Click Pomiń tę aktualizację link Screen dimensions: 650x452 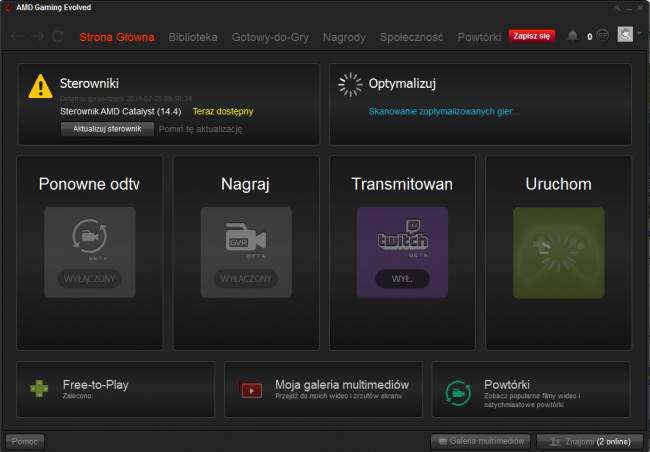[201, 129]
